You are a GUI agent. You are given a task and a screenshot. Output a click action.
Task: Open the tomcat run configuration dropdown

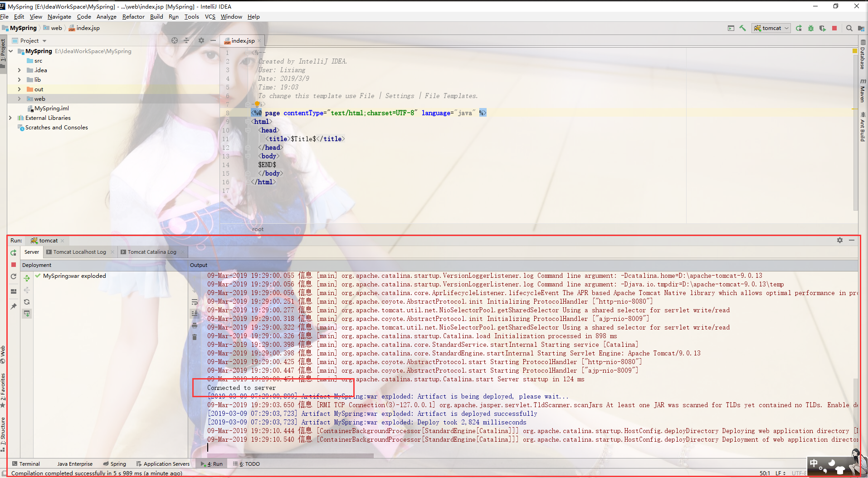click(x=771, y=28)
